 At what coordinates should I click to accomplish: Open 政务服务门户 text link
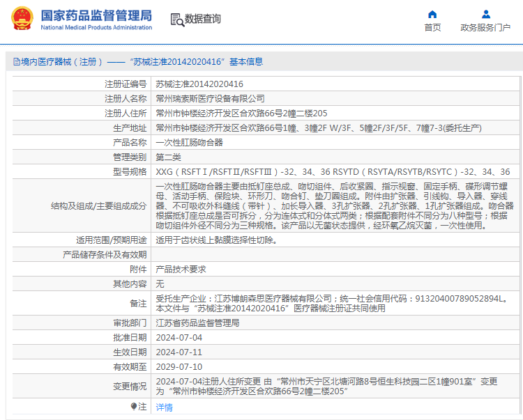485,28
